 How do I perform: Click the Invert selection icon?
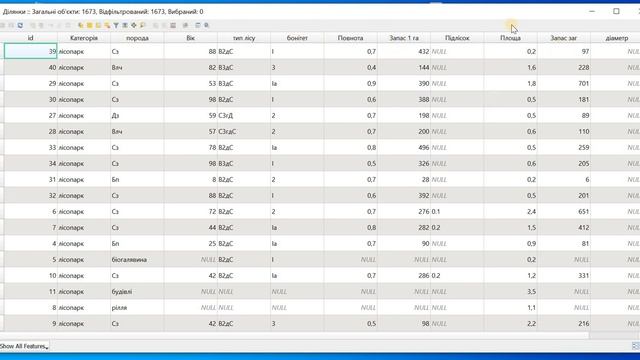[98, 25]
